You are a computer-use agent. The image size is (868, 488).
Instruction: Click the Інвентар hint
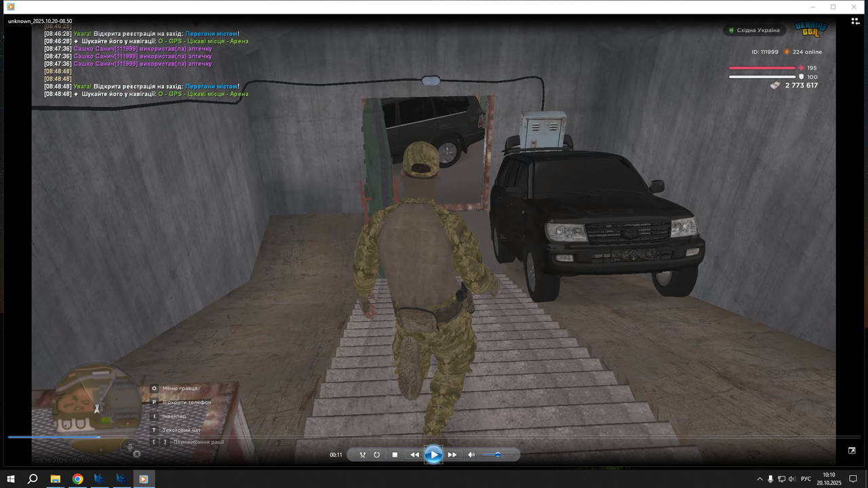[174, 416]
